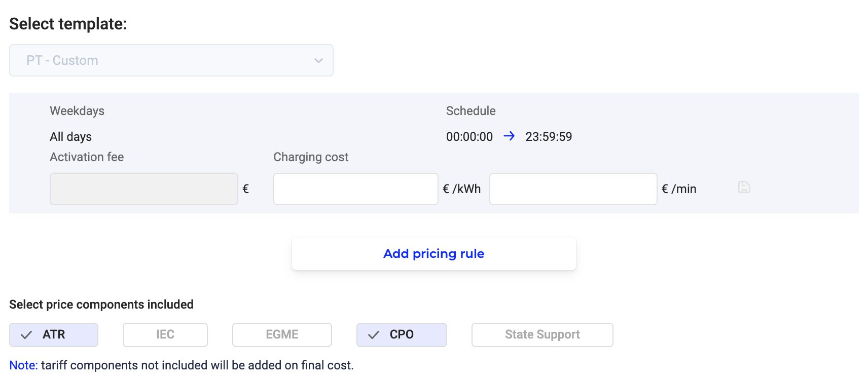Click the save disk icon in pricing row

(744, 187)
